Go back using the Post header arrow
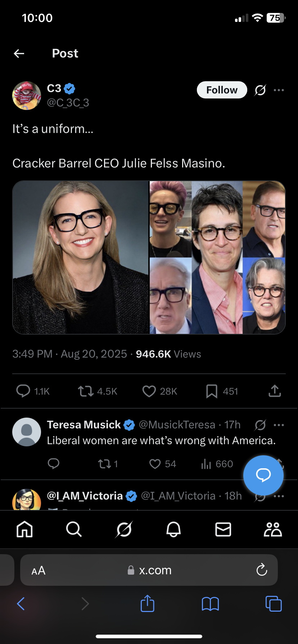Screen dimensions: 298x644 19,54
